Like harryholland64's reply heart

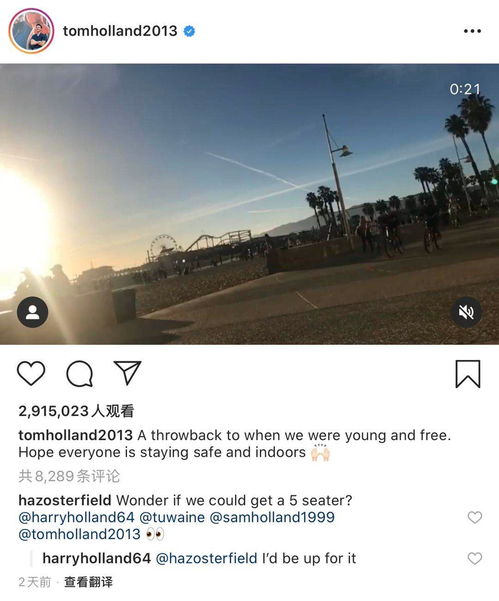click(x=475, y=558)
